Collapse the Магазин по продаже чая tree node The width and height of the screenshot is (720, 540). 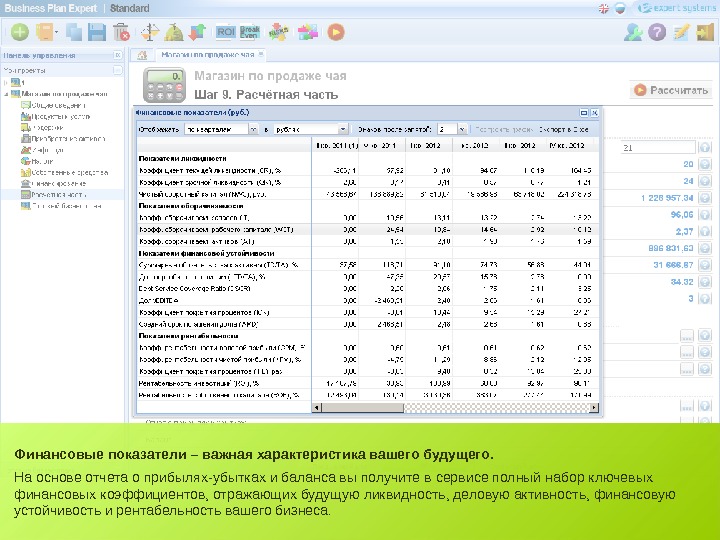(6, 94)
